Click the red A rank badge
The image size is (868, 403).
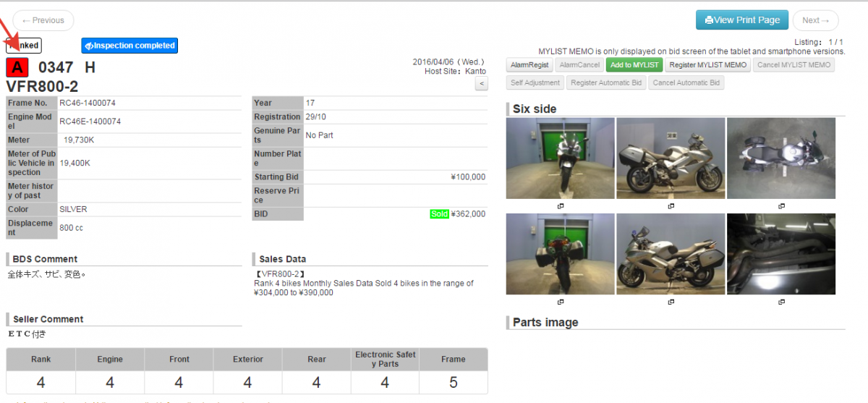(17, 68)
